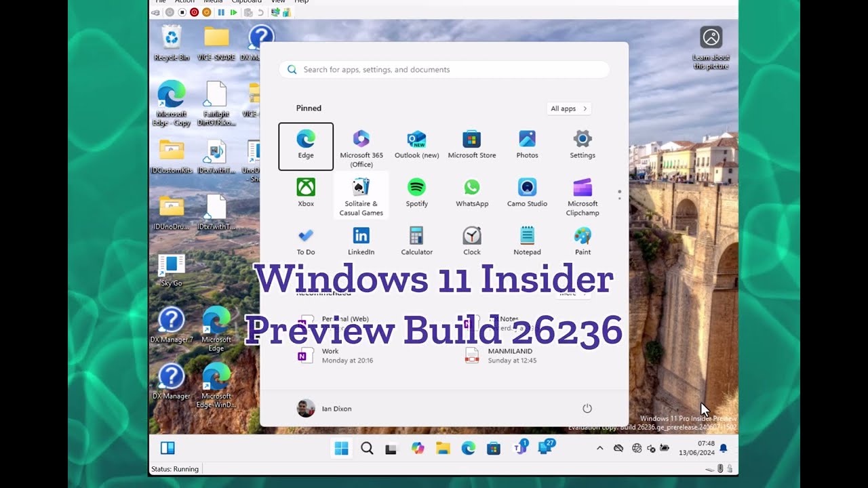The width and height of the screenshot is (868, 488).
Task: Open recommended MANMILANID file
Action: click(501, 356)
